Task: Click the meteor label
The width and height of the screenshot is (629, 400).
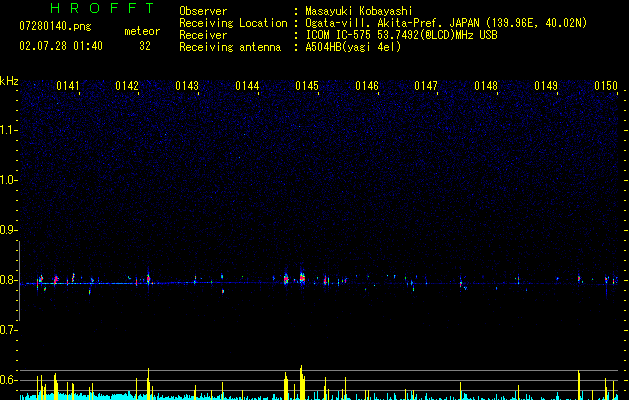Action: [x=142, y=31]
